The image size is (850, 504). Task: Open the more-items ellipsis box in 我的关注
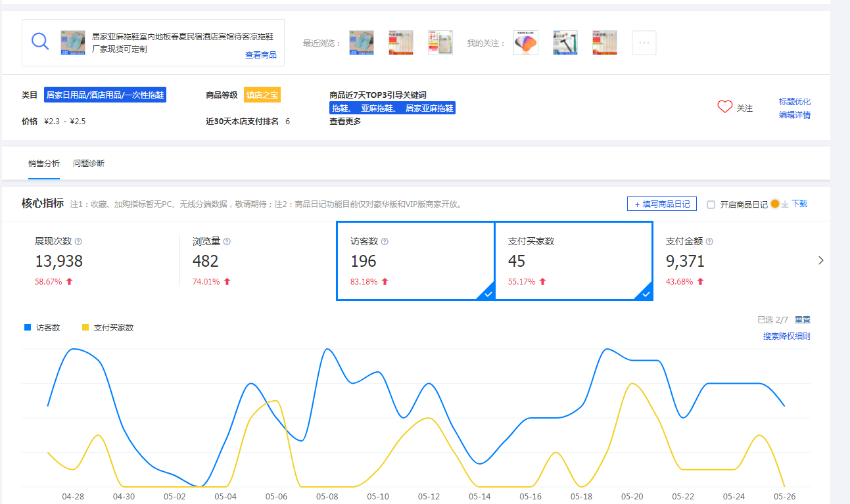pos(644,43)
